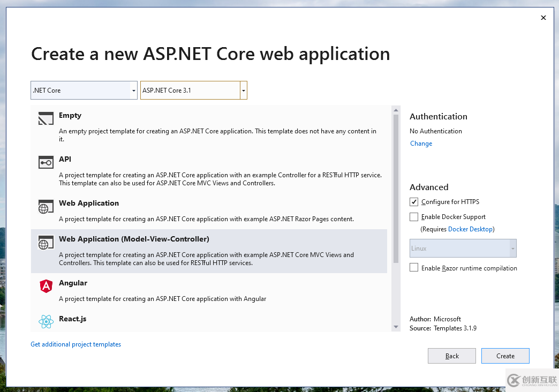Click the red Angular logo icon
This screenshot has width=559, height=392.
click(46, 286)
